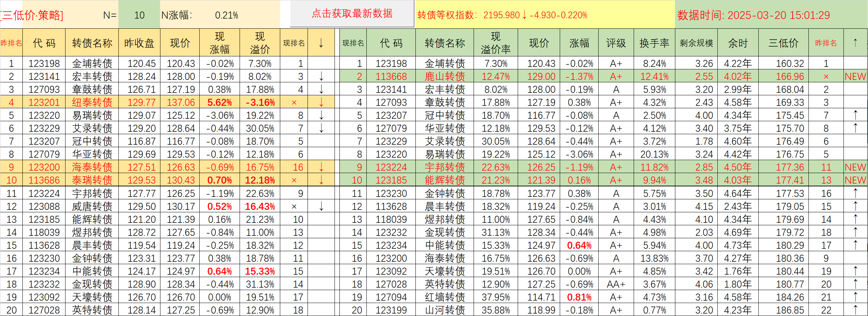Click the 三低价 column header
This screenshot has height=316, width=868.
[784, 43]
